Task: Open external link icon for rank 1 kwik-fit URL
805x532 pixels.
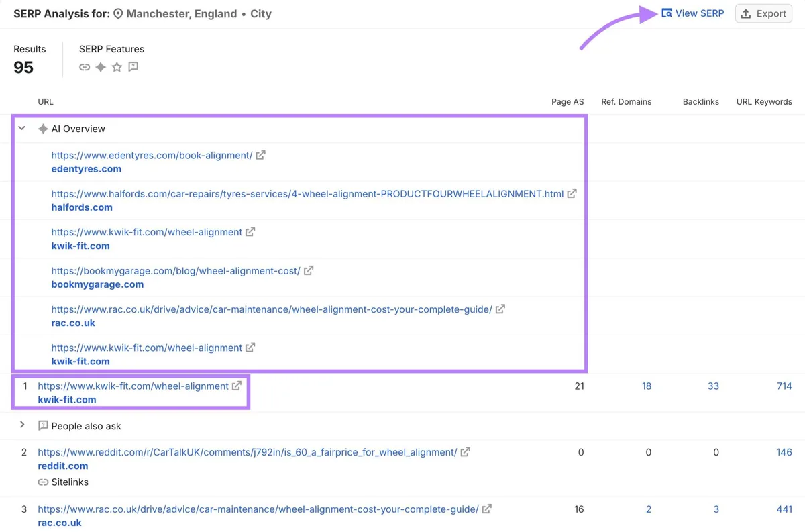Action: click(237, 386)
